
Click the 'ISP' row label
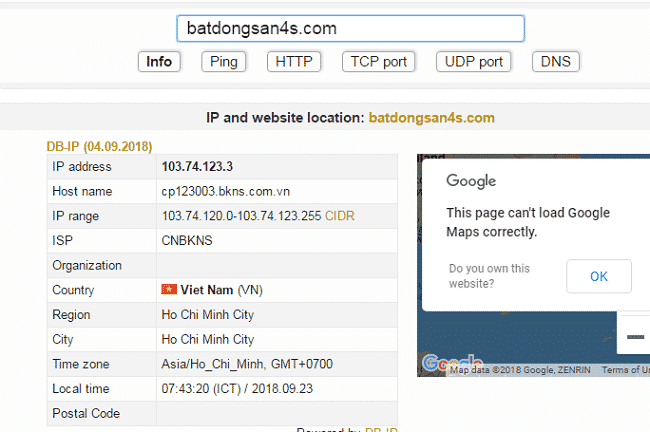coord(62,241)
